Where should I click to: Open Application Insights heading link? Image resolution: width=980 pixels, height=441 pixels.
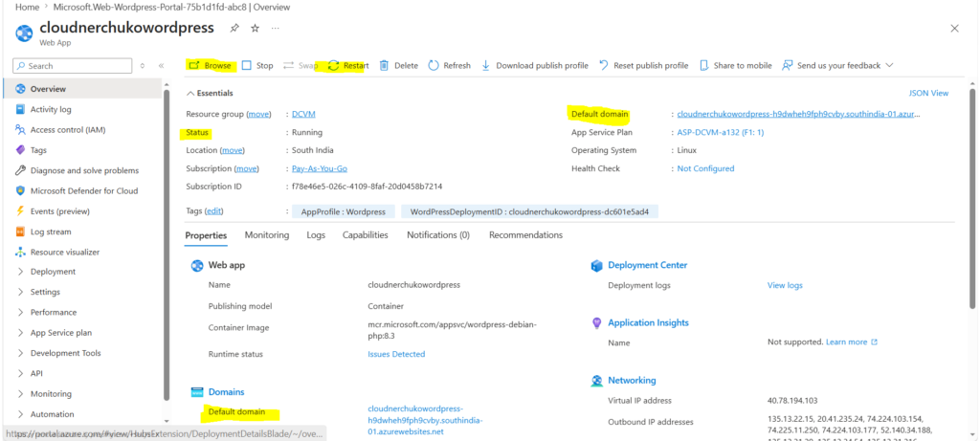pos(648,322)
